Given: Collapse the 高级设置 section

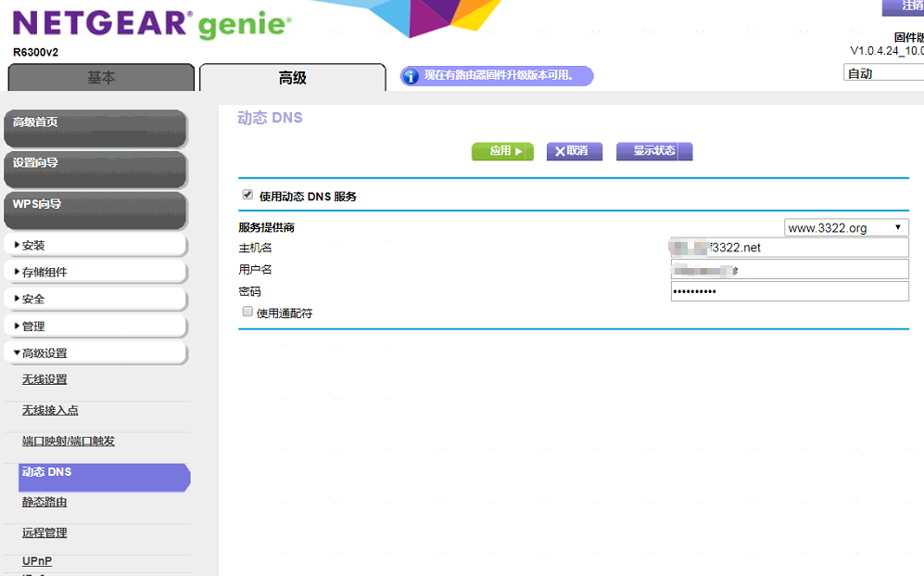Looking at the screenshot, I should (x=95, y=353).
